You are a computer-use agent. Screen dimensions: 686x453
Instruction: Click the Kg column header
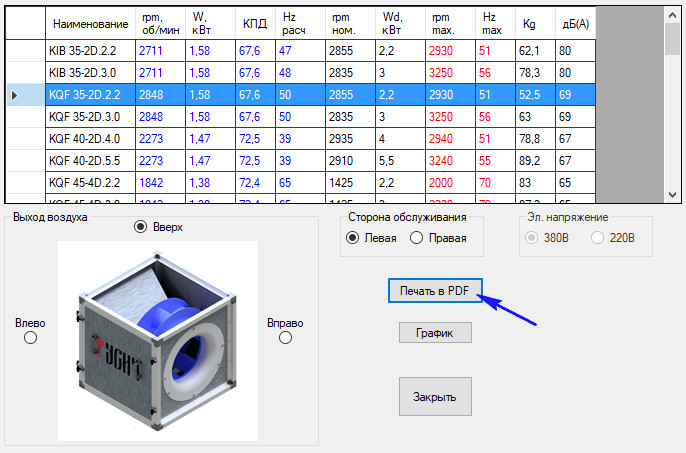point(536,24)
